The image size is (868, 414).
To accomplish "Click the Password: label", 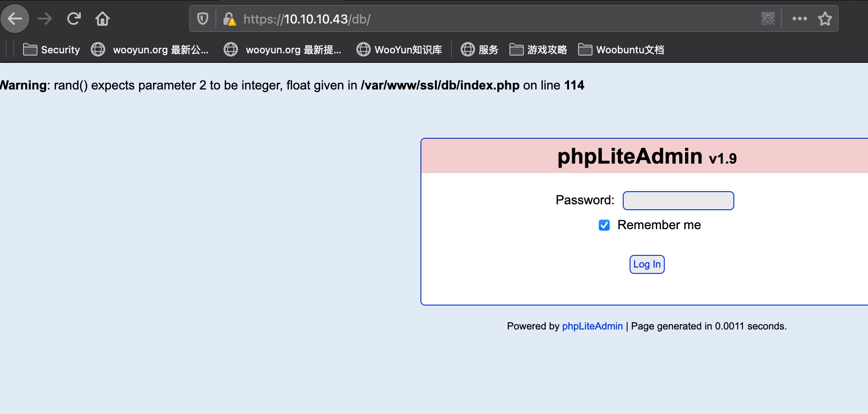I will click(585, 200).
